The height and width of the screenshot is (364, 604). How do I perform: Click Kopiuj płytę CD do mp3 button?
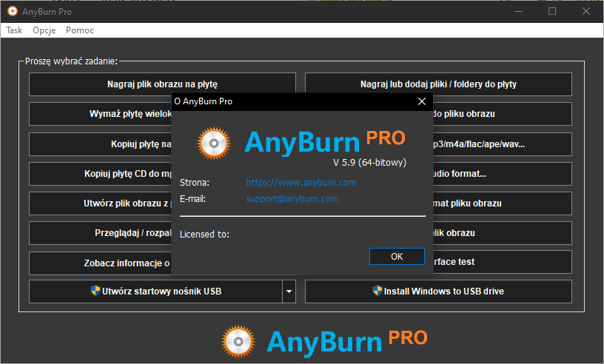[x=100, y=174]
